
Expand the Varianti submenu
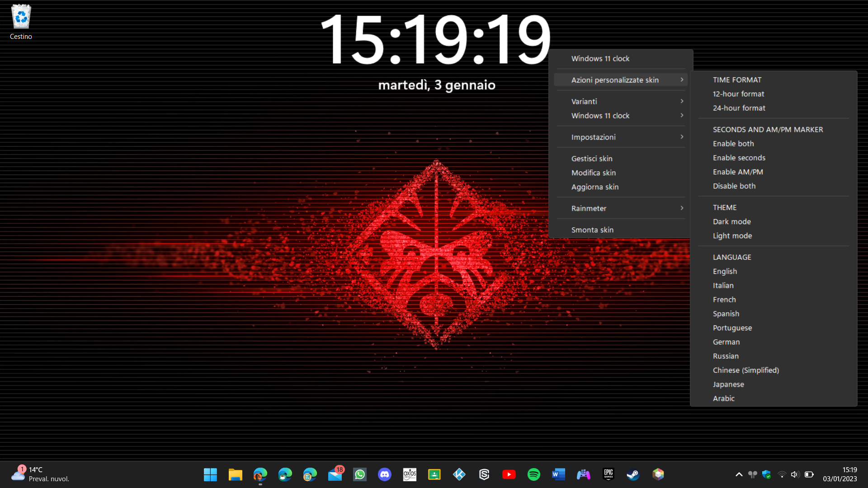[584, 101]
